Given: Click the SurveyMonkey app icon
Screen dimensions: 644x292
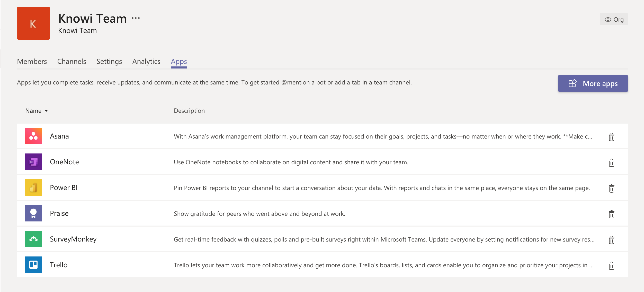Looking at the screenshot, I should point(33,239).
